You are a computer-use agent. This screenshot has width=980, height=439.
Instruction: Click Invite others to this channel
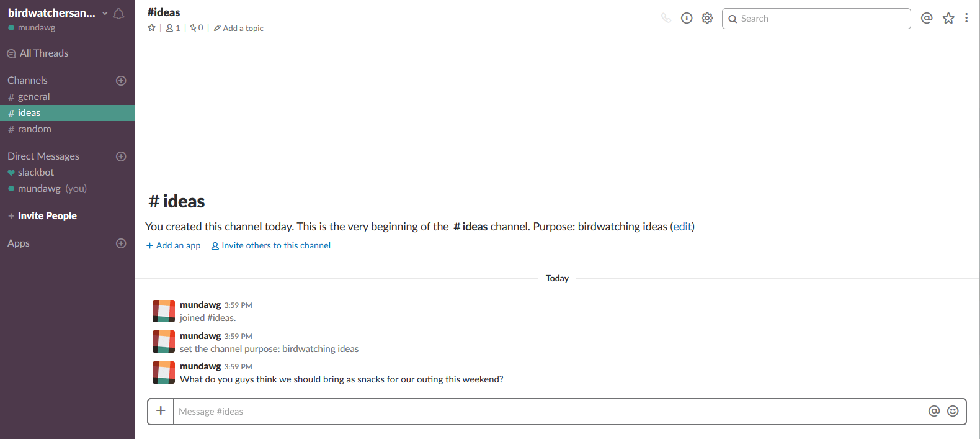(271, 245)
